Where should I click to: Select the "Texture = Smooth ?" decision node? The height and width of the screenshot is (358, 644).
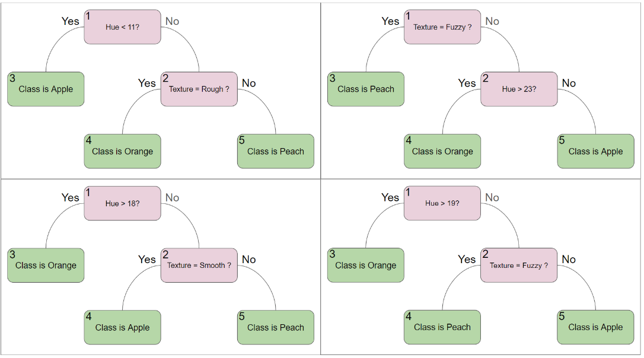pos(199,265)
